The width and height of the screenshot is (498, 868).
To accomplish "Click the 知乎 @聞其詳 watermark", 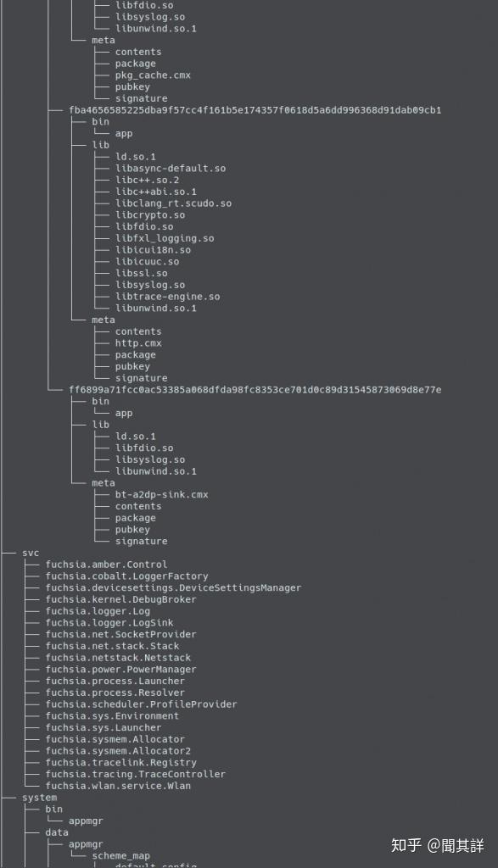I will [x=438, y=845].
